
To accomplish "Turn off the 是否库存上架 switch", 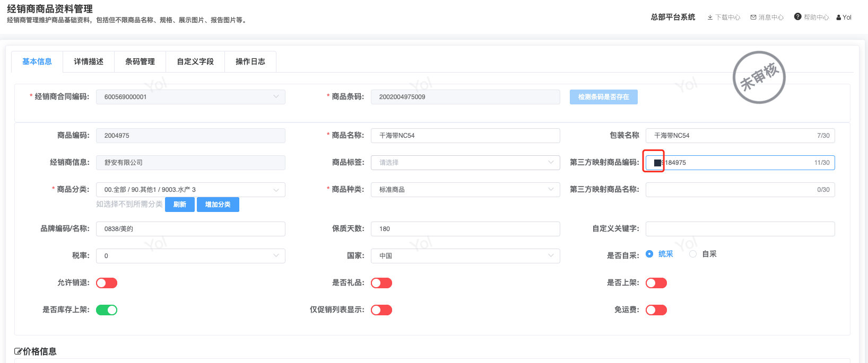I will click(107, 310).
